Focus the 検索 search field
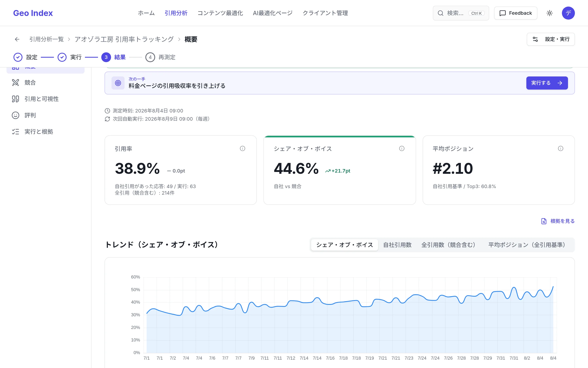 click(461, 13)
